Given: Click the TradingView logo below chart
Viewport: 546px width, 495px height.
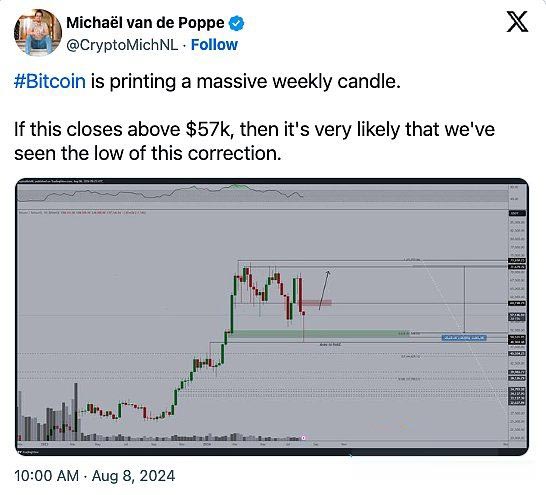Looking at the screenshot, I should [28, 452].
